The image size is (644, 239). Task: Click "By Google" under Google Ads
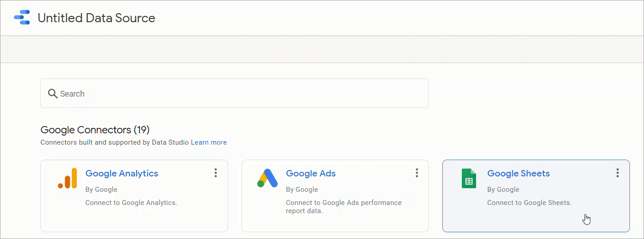(x=302, y=190)
